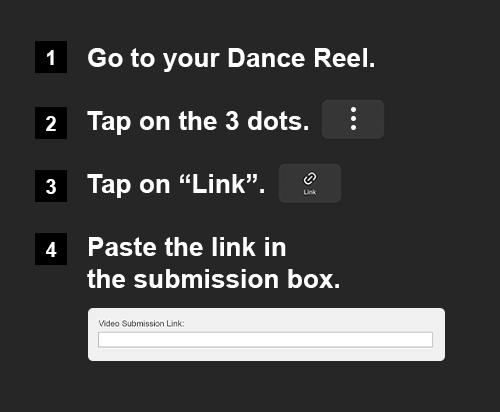This screenshot has height=412, width=500.
Task: Click into the Video Submission Link field
Action: coord(265,340)
